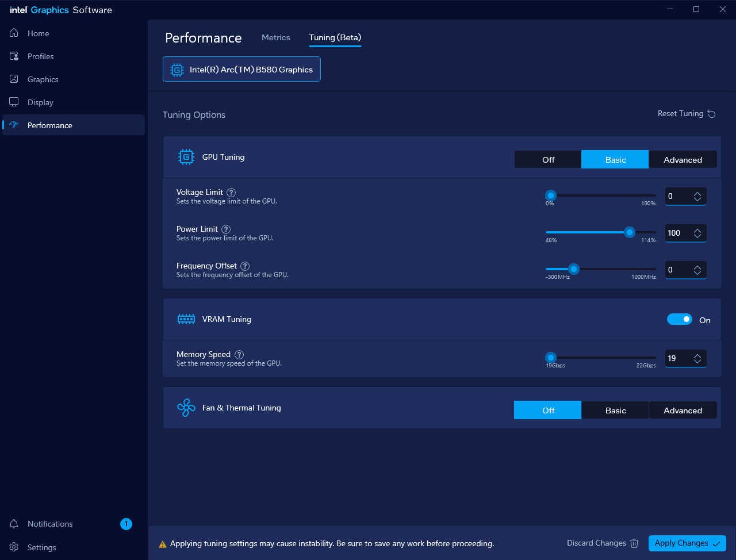Click the Settings gear icon
The width and height of the screenshot is (736, 560).
click(14, 547)
